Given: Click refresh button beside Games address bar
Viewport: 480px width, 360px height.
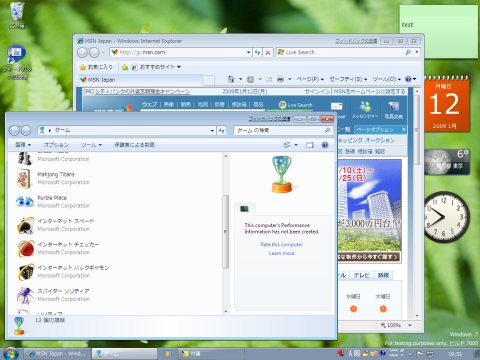Looking at the screenshot, I should tap(222, 130).
